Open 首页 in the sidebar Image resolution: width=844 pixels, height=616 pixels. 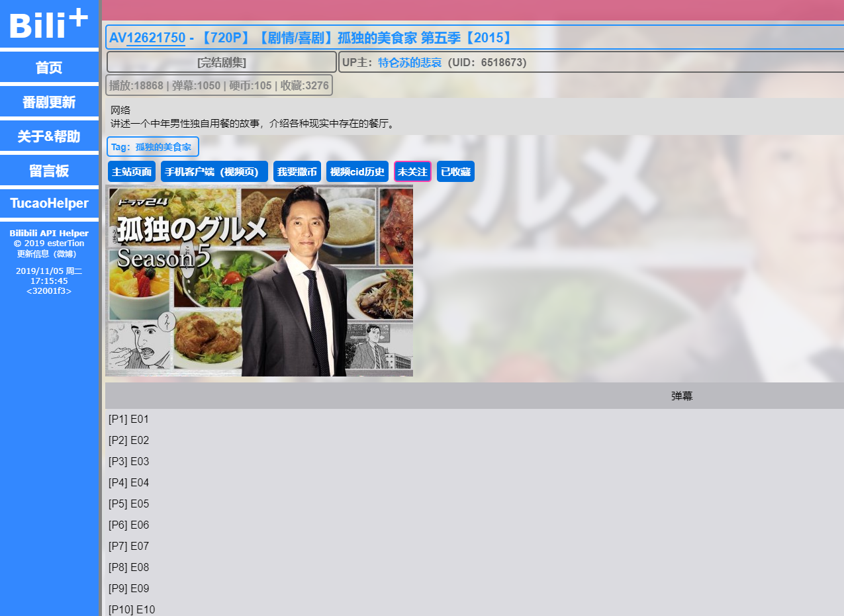tap(49, 67)
